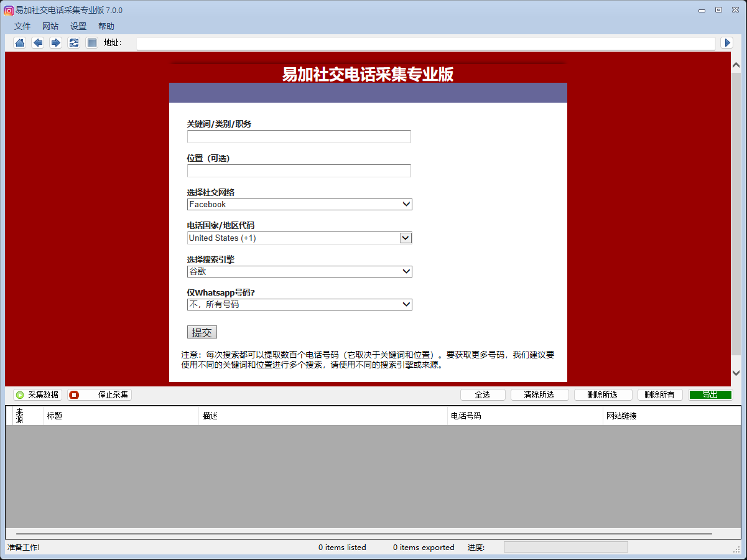Click the 关键词/类别/职务 input field
747x560 pixels.
299,136
